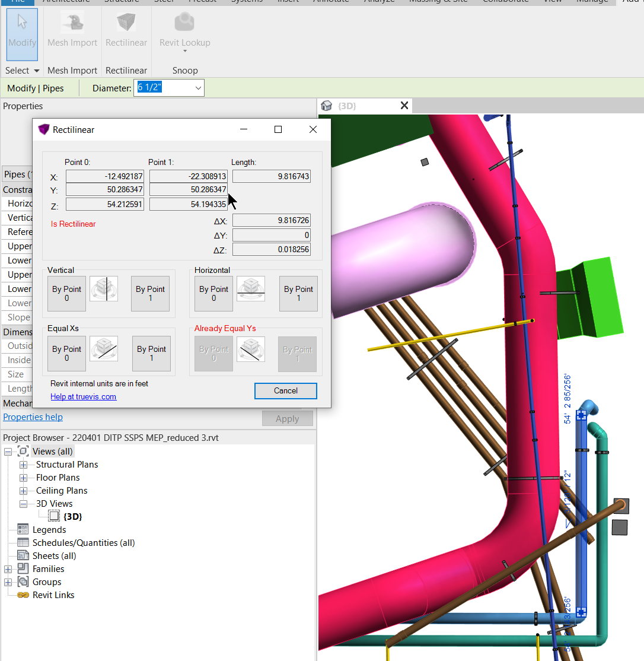The image size is (644, 661).
Task: Expand the Floor Plans node
Action: click(x=23, y=478)
